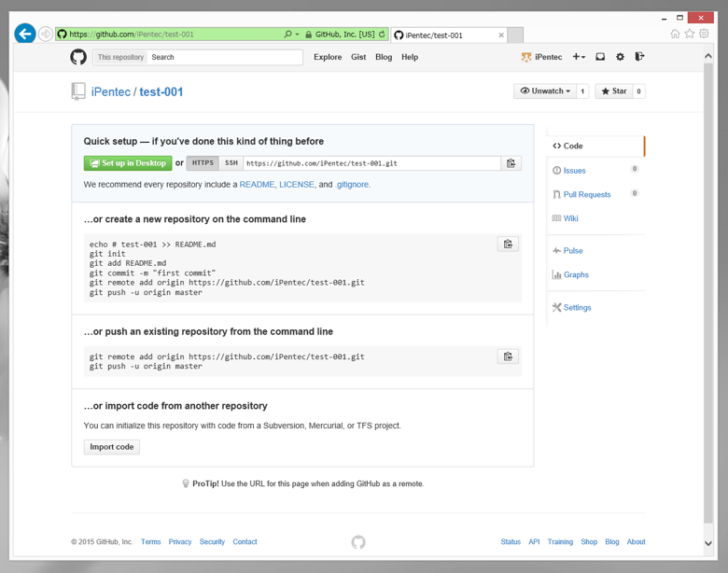Copy the repository clone URL to clipboard
This screenshot has width=728, height=573.
pos(511,163)
